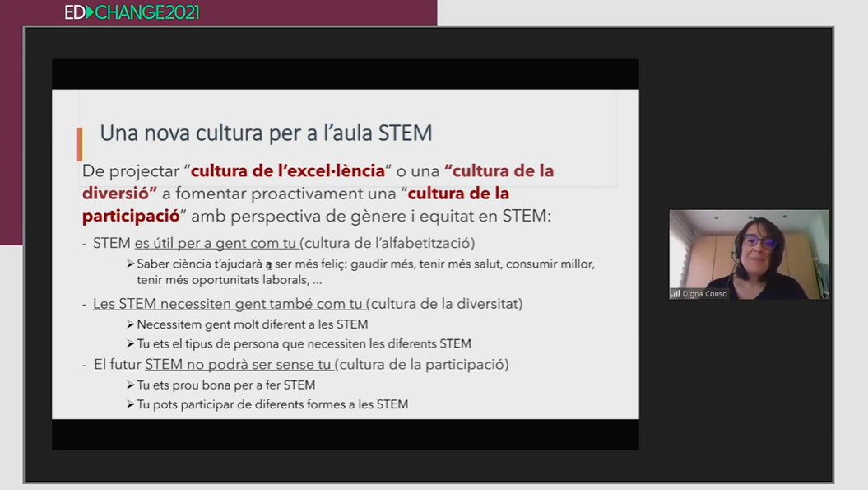Click the red 'cultura de l'excel·lència' phrase
The height and width of the screenshot is (490, 868).
coord(288,171)
